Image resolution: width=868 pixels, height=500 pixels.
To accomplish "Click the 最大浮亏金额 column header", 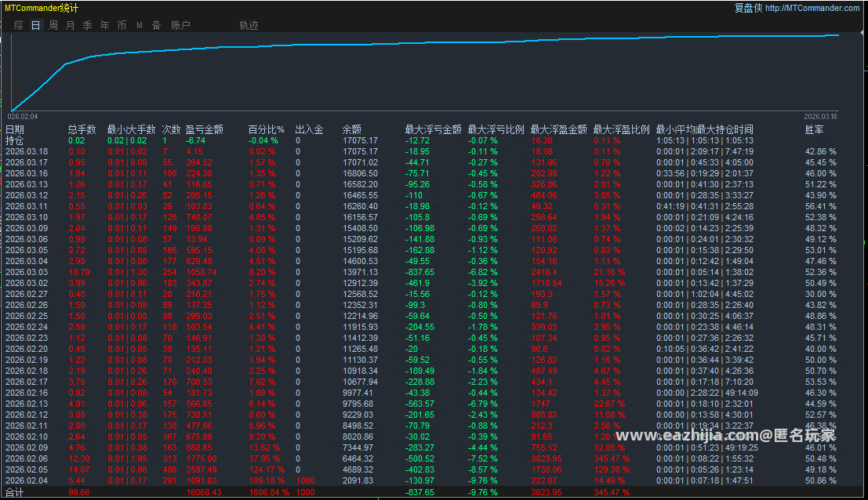I will pyautogui.click(x=433, y=129).
